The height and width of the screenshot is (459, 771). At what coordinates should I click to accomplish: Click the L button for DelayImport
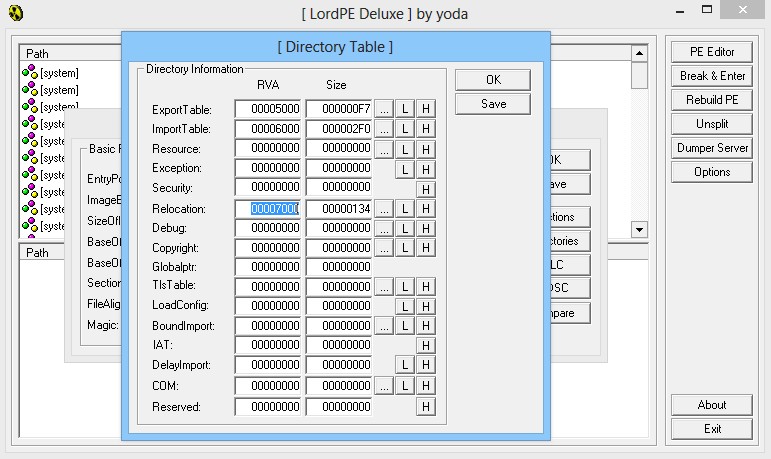click(405, 365)
